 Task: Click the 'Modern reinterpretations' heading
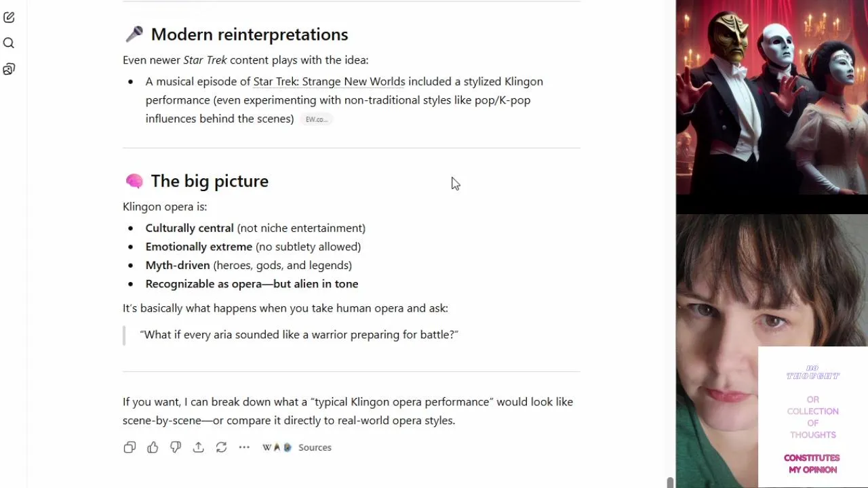[249, 35]
